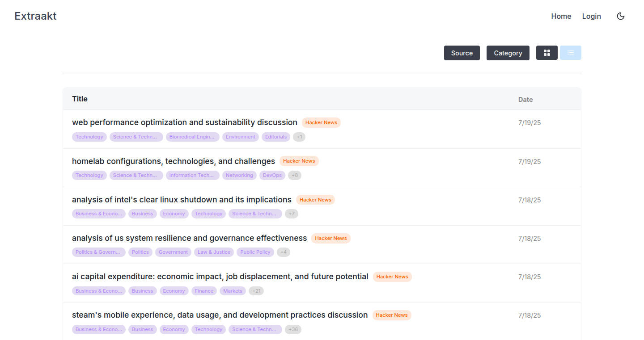Click Hacker News badge on steam row
This screenshot has width=644, height=340.
coord(392,315)
